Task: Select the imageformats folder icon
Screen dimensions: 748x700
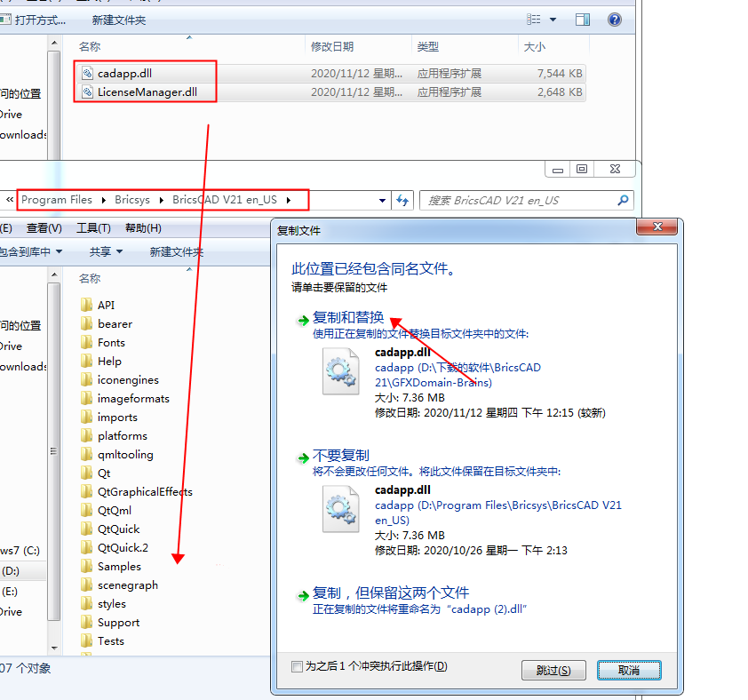Action: [87, 398]
